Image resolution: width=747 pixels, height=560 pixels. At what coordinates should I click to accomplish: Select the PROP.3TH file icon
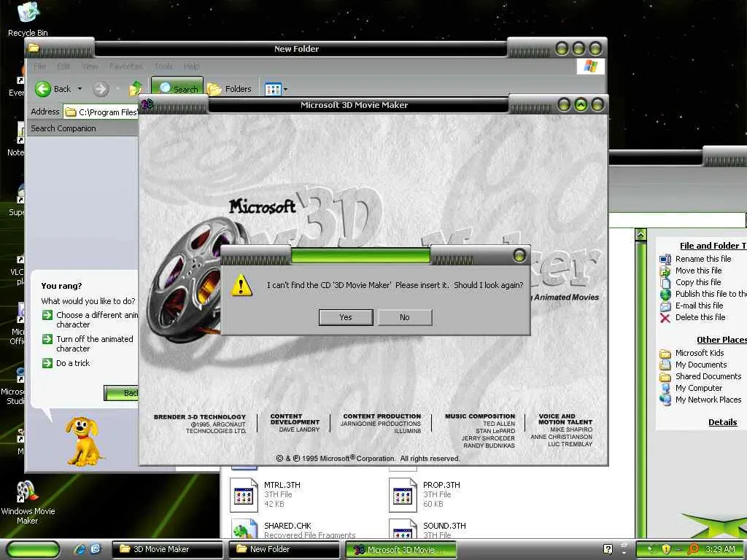[x=403, y=495]
